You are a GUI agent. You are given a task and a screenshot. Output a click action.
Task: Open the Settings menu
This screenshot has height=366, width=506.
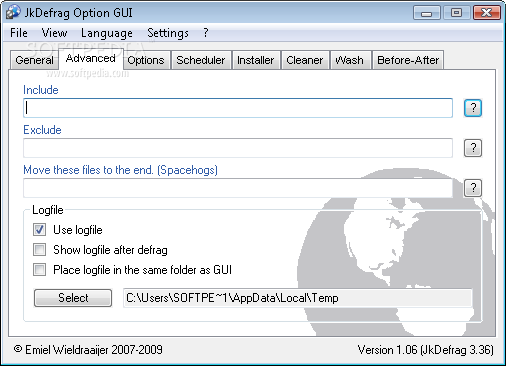click(x=168, y=33)
